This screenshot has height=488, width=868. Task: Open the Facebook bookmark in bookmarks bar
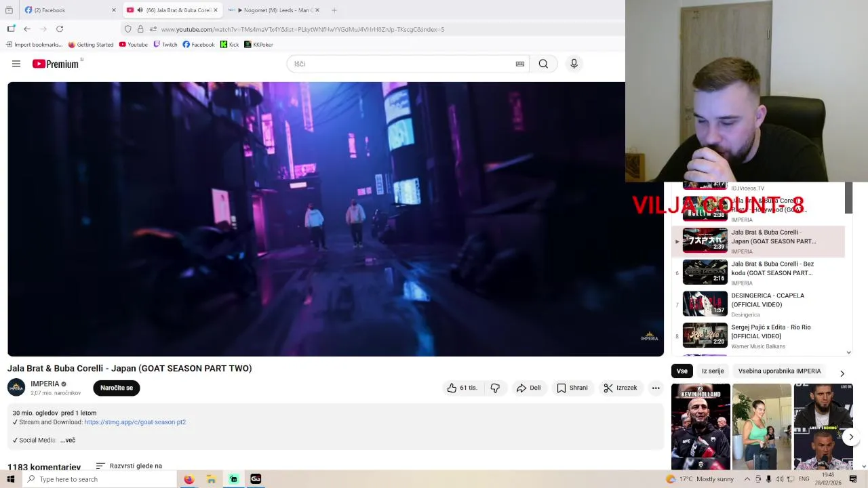point(199,45)
